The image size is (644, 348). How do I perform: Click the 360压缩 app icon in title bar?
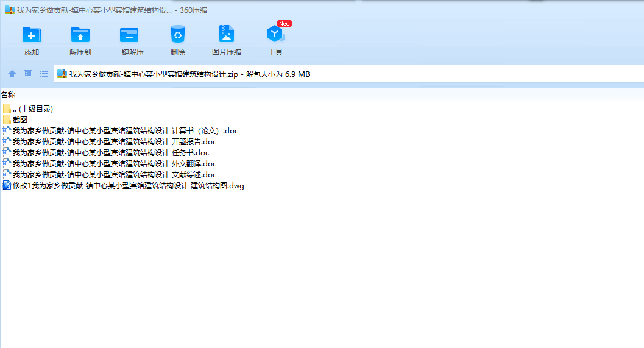(10, 10)
